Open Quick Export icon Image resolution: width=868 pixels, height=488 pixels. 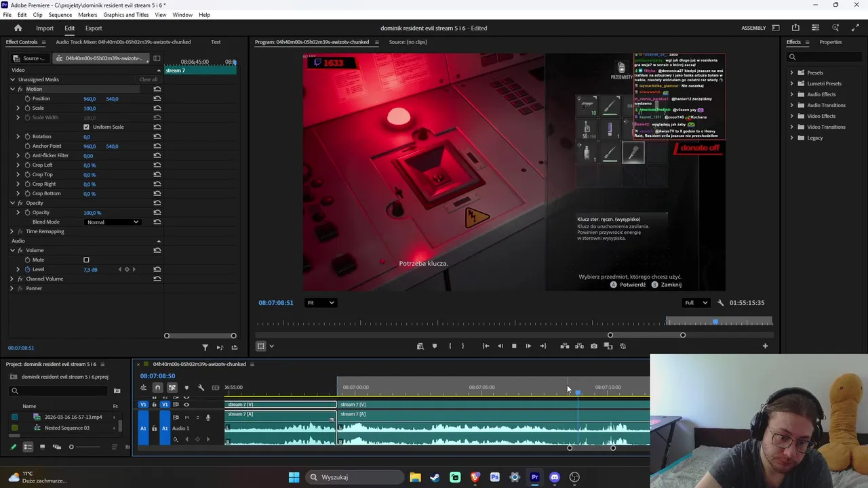795,28
